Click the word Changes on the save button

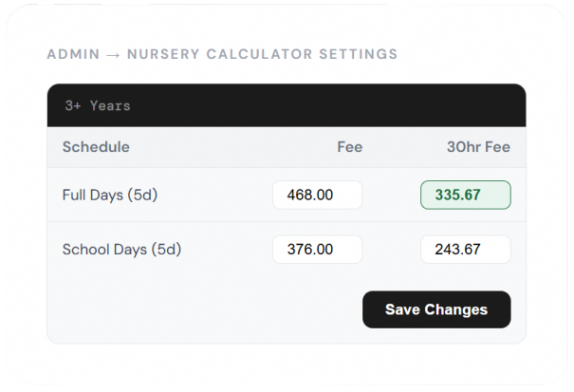pyautogui.click(x=456, y=309)
